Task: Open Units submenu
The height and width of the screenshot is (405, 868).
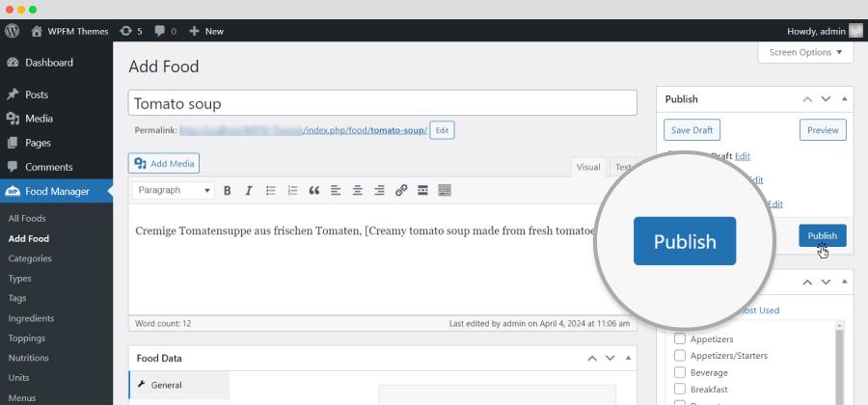Action: [19, 378]
